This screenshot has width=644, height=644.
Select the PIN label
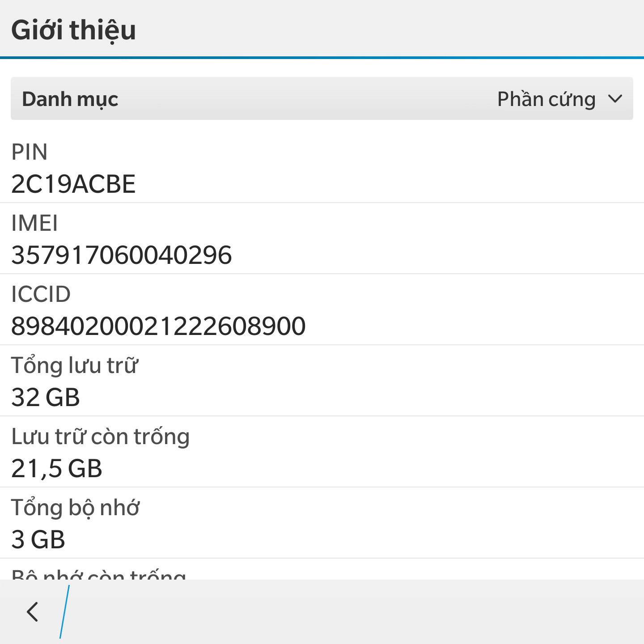(29, 152)
